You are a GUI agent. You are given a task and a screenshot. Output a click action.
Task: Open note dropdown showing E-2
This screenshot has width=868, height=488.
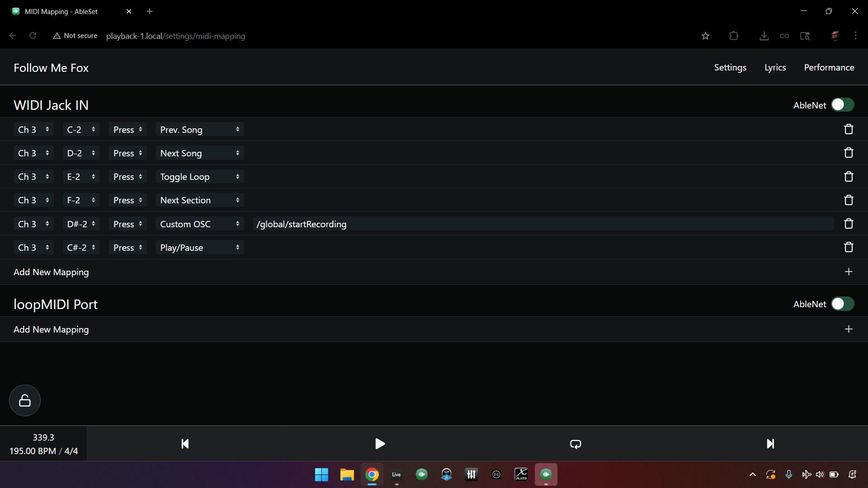click(x=81, y=177)
